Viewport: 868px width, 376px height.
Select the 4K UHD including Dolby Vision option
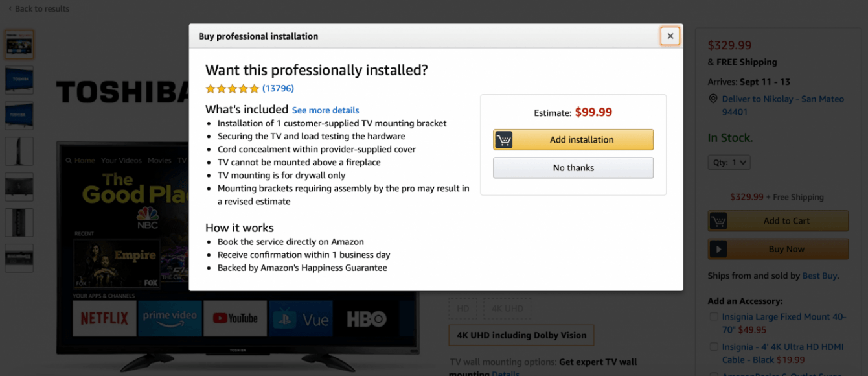(521, 335)
